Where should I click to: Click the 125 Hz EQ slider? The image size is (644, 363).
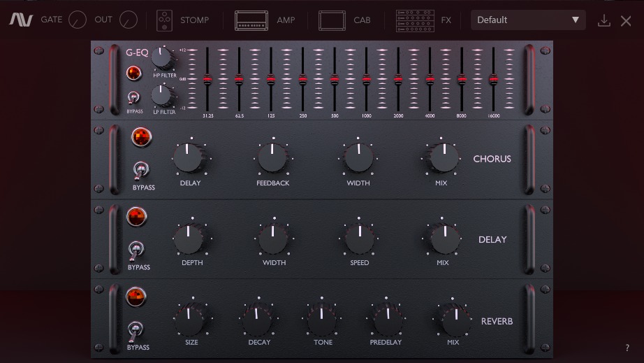pyautogui.click(x=270, y=79)
